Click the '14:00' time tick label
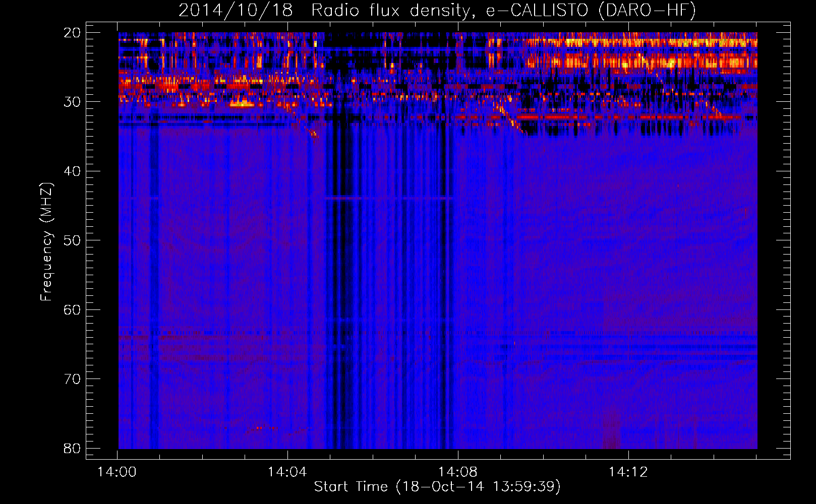The height and width of the screenshot is (504, 816). 117,472
